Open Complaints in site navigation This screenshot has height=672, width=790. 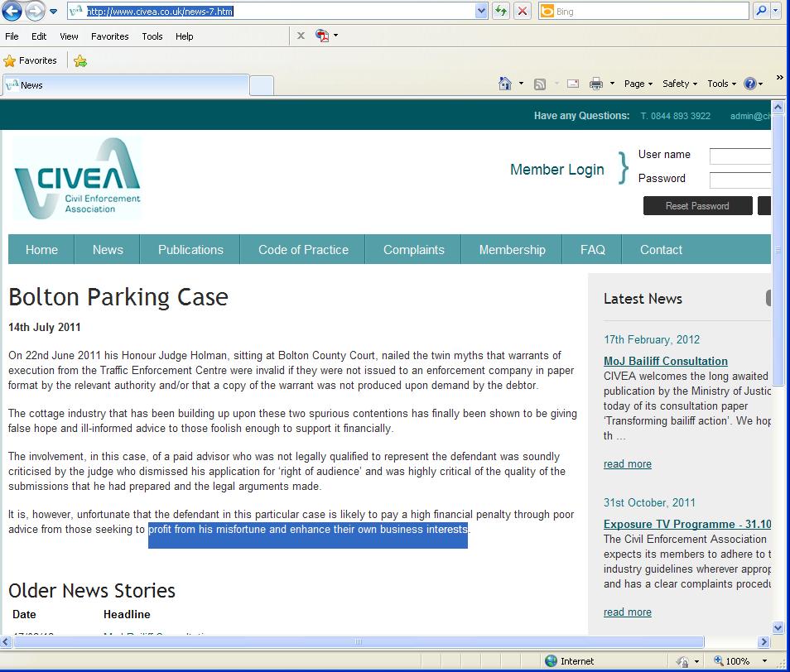(x=414, y=250)
